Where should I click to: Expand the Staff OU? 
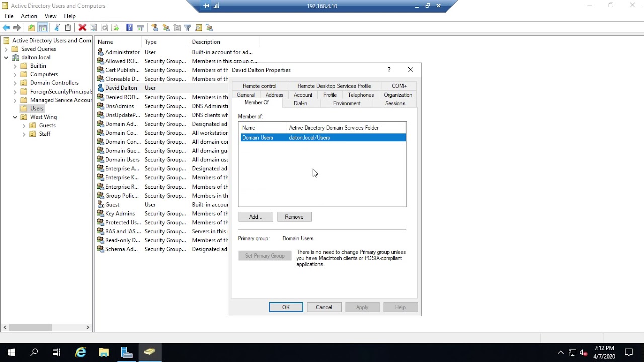[x=24, y=134]
